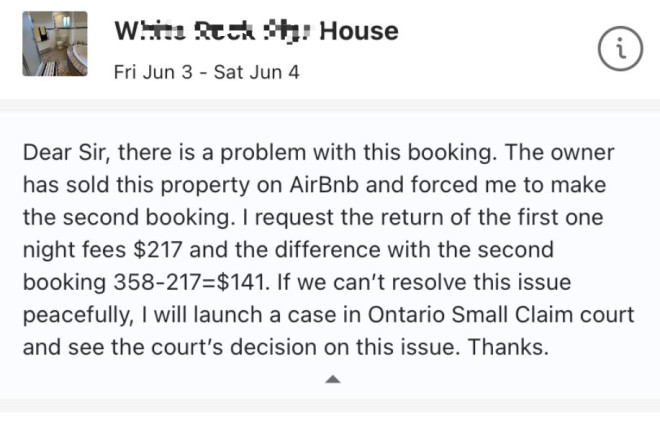Screen dimensions: 660x431
Task: Tap the message starting with Dear Sir
Action: point(328,250)
